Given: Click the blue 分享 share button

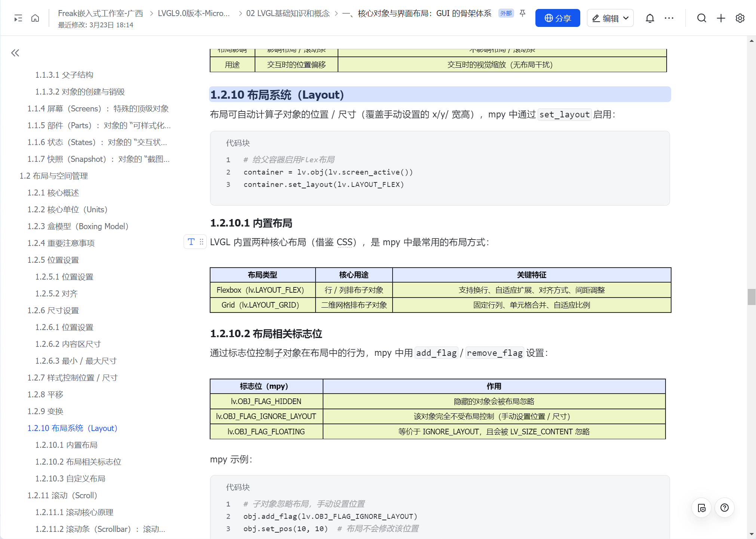Looking at the screenshot, I should coord(557,18).
